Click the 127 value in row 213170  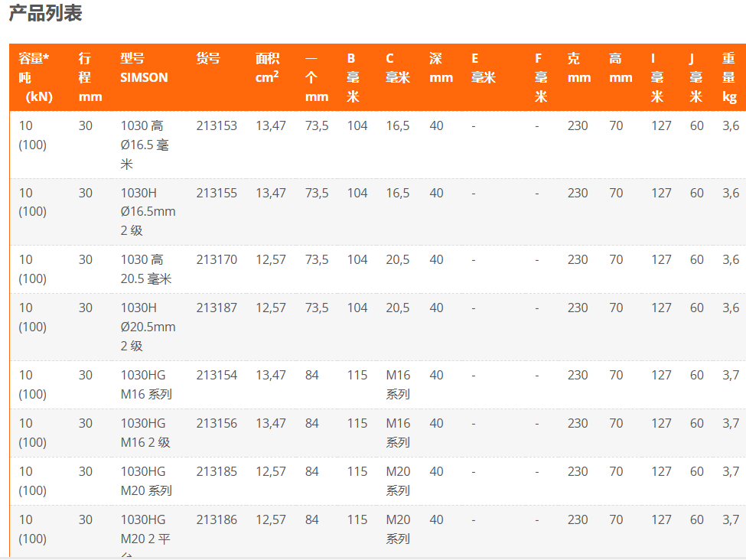point(661,259)
